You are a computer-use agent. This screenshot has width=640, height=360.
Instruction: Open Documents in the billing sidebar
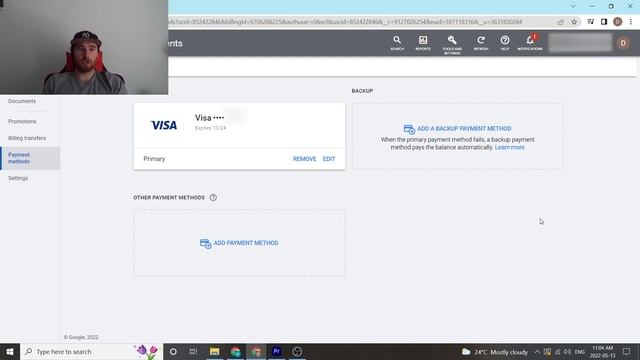pos(22,101)
